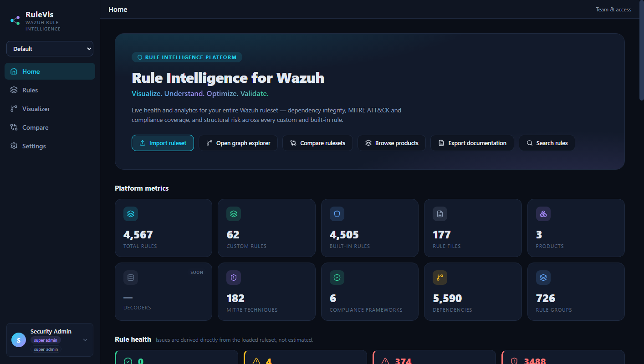Viewport: 644px width, 364px height.
Task: Select the 62 custom rules value
Action: [x=233, y=235]
